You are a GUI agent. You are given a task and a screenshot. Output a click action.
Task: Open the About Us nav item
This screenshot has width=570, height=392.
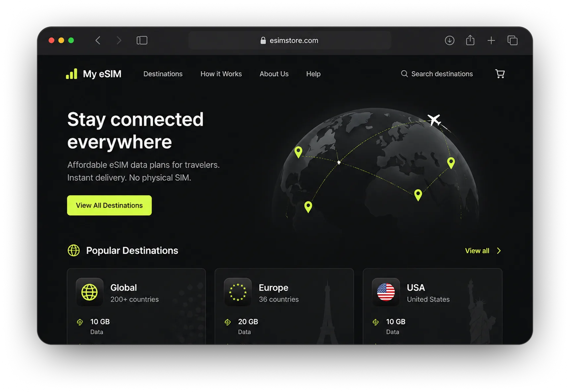click(274, 74)
